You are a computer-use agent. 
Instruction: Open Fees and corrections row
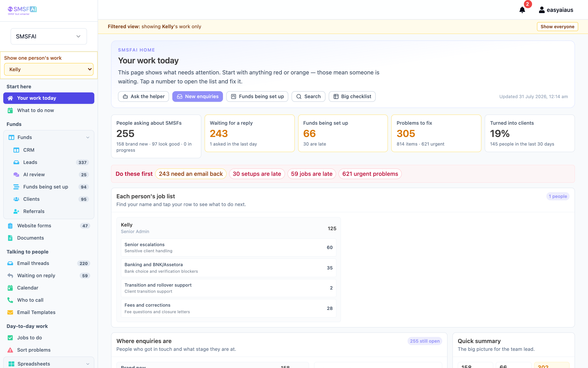tap(229, 308)
